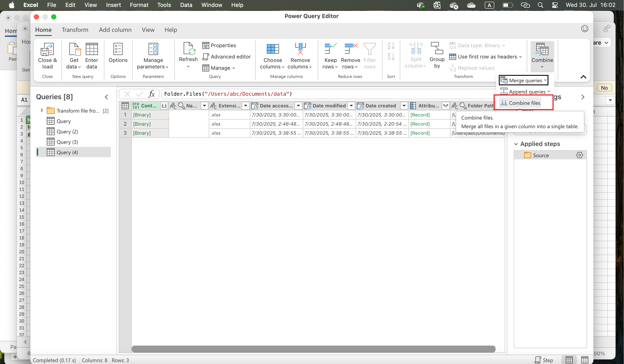Open Control Center in the menu bar
This screenshot has height=364, width=624.
[555, 5]
